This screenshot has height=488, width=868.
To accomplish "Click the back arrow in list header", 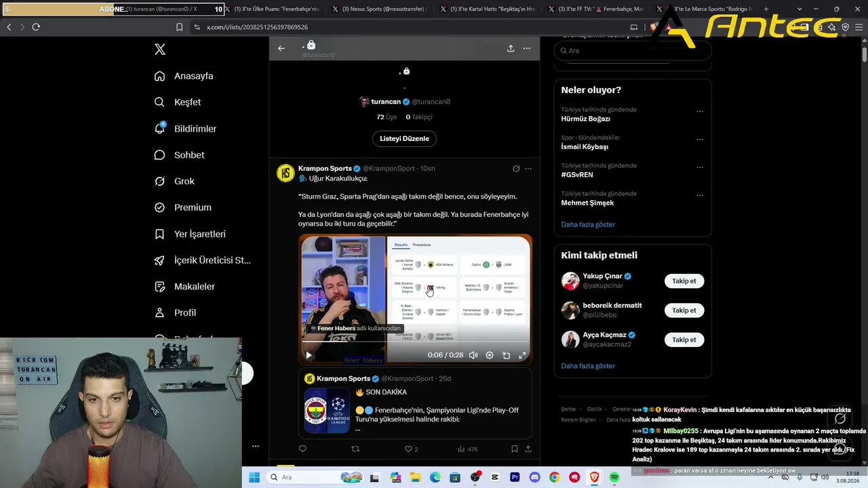I will (x=281, y=48).
